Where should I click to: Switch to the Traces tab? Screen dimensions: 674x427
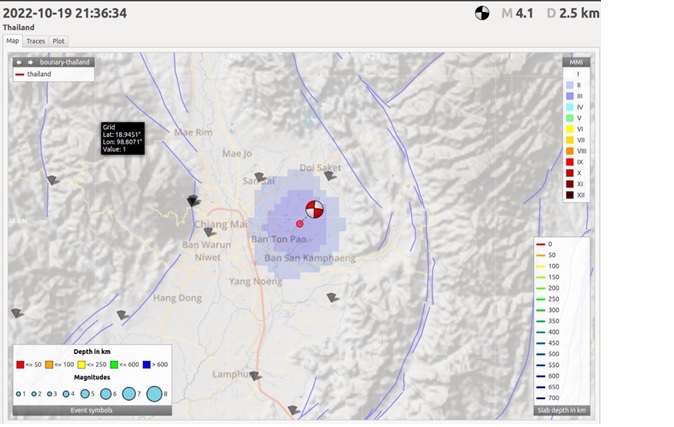pos(36,41)
